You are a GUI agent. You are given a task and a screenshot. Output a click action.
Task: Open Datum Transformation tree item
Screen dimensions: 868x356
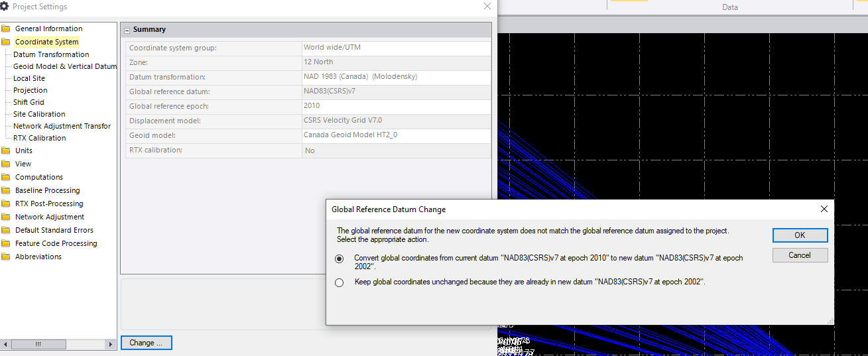pyautogui.click(x=51, y=54)
